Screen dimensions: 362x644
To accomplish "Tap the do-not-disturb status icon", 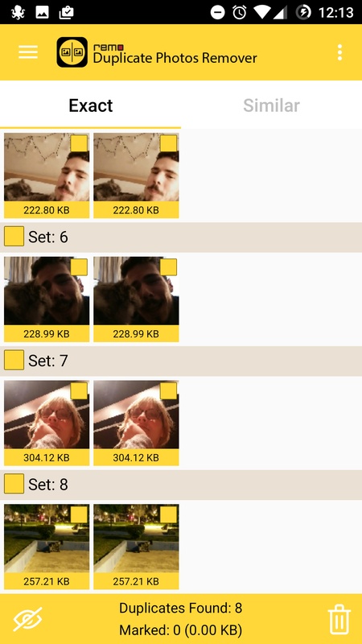I will [217, 13].
